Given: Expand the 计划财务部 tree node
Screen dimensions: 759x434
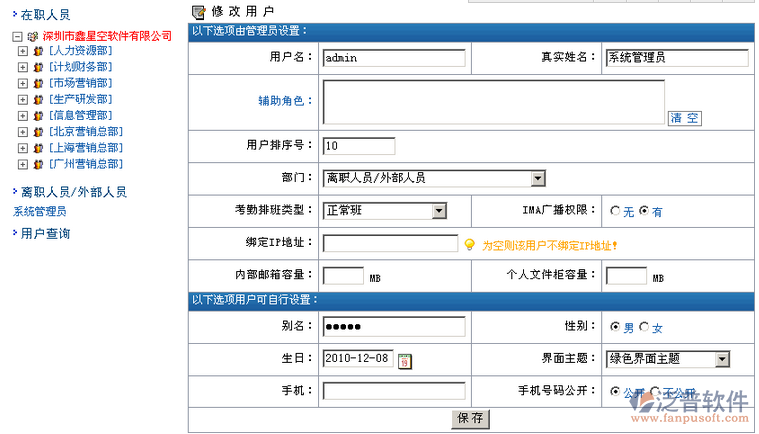Looking at the screenshot, I should click(x=22, y=67).
